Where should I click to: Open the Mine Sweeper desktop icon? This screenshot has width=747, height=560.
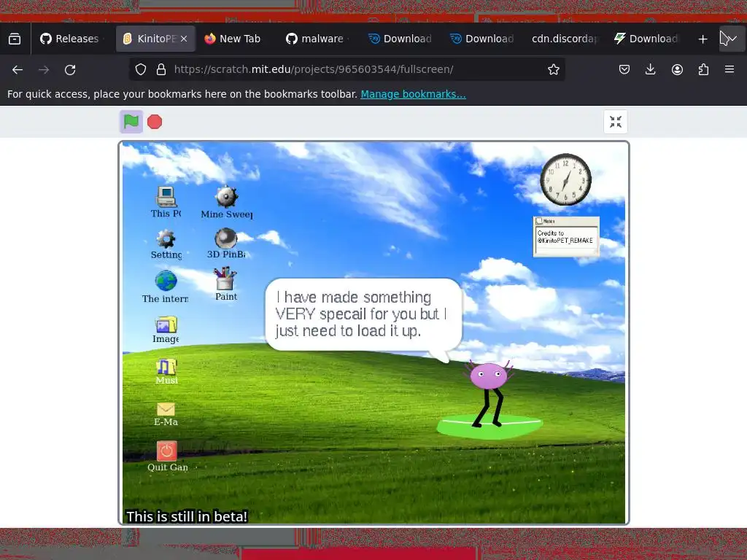tap(226, 203)
